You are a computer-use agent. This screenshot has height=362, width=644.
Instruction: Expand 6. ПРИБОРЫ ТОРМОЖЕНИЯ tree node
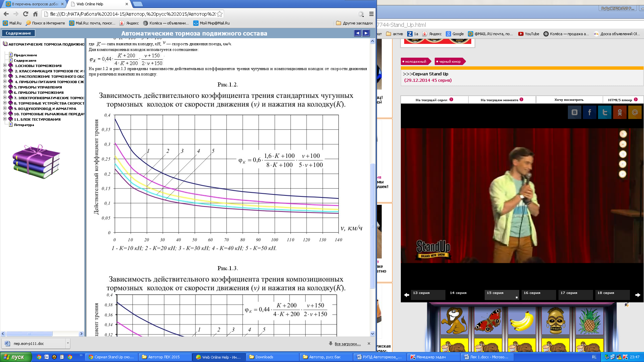5,93
